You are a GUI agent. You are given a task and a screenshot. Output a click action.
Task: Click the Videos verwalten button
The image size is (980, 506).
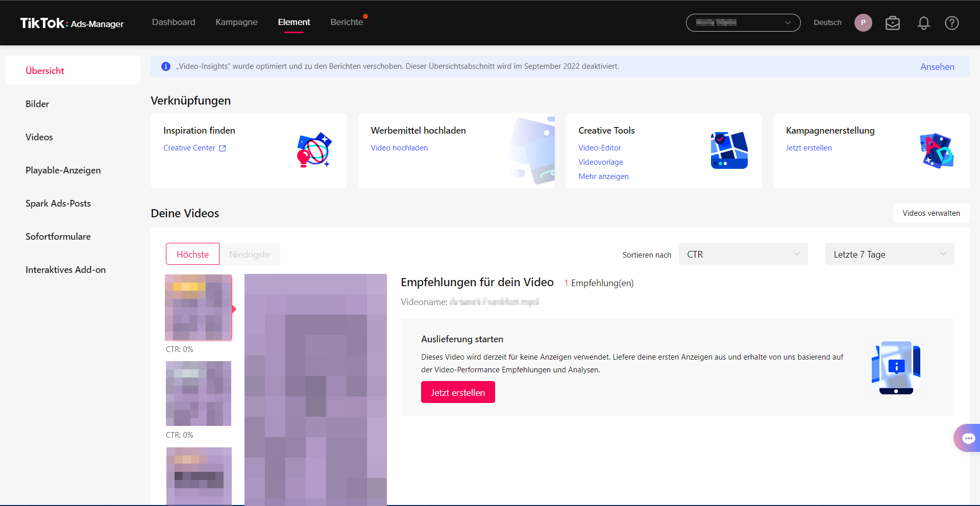click(931, 213)
